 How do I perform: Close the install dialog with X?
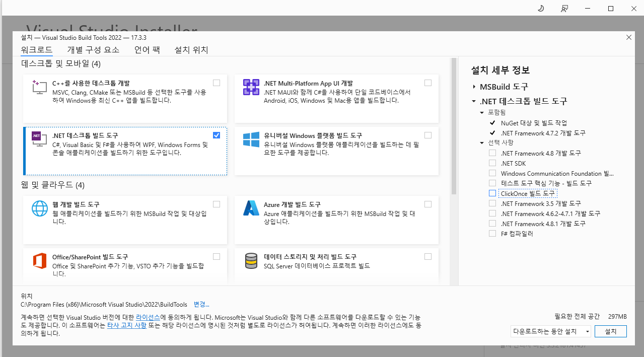(628, 37)
